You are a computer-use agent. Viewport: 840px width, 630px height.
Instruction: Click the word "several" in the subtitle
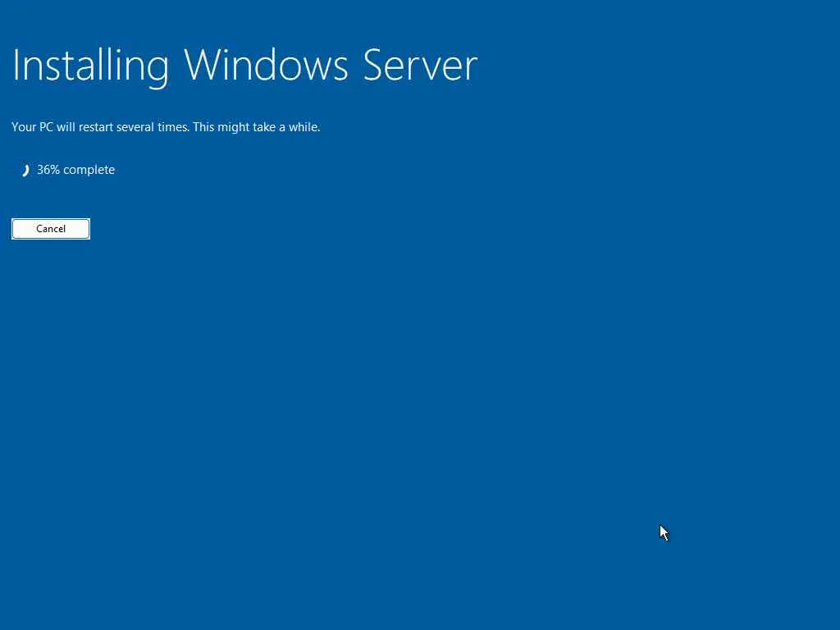137,127
